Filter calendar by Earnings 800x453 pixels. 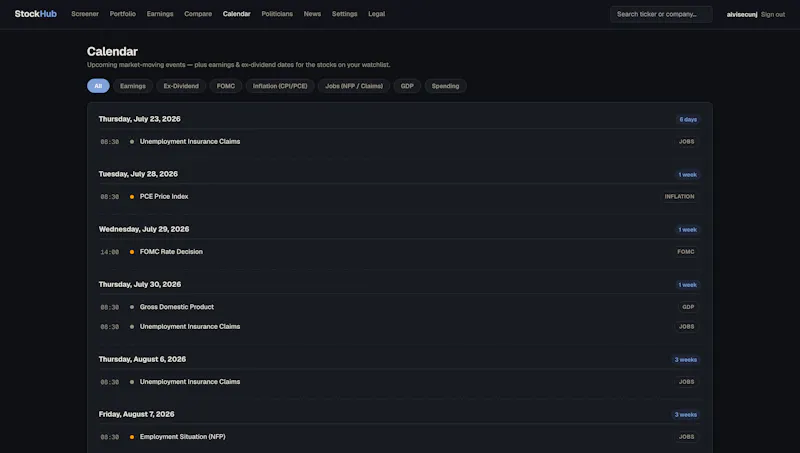133,86
